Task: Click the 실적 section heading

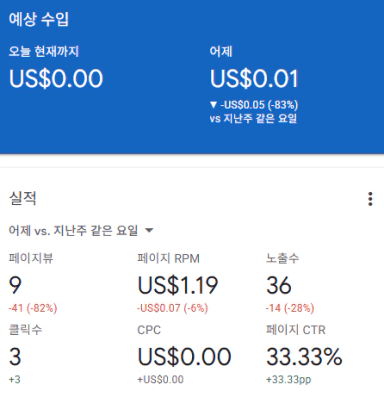Action: [23, 198]
